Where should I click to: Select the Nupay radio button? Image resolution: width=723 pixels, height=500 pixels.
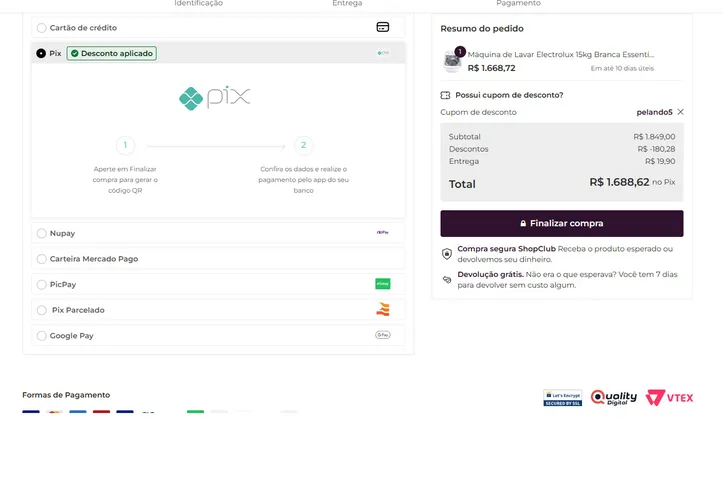tap(41, 233)
